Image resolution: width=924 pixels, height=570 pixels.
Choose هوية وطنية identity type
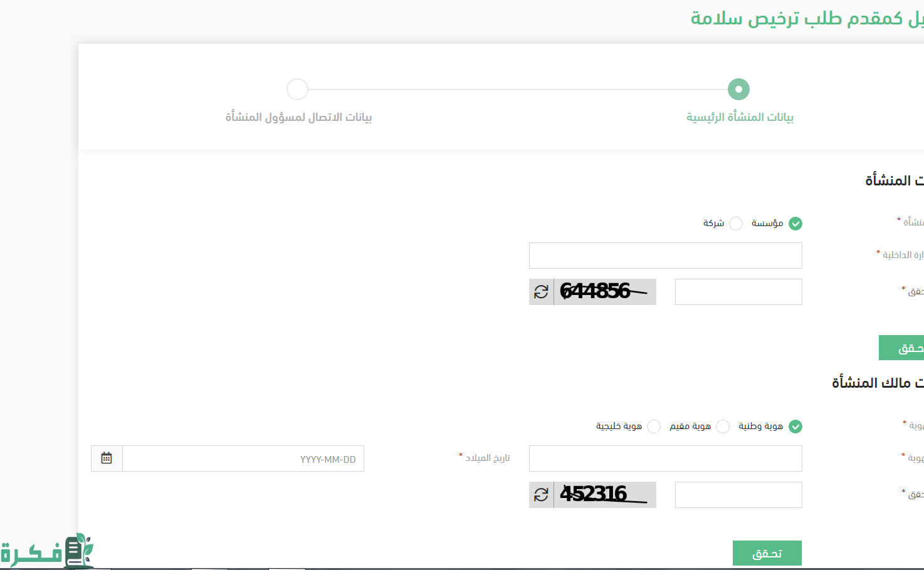[x=795, y=427]
